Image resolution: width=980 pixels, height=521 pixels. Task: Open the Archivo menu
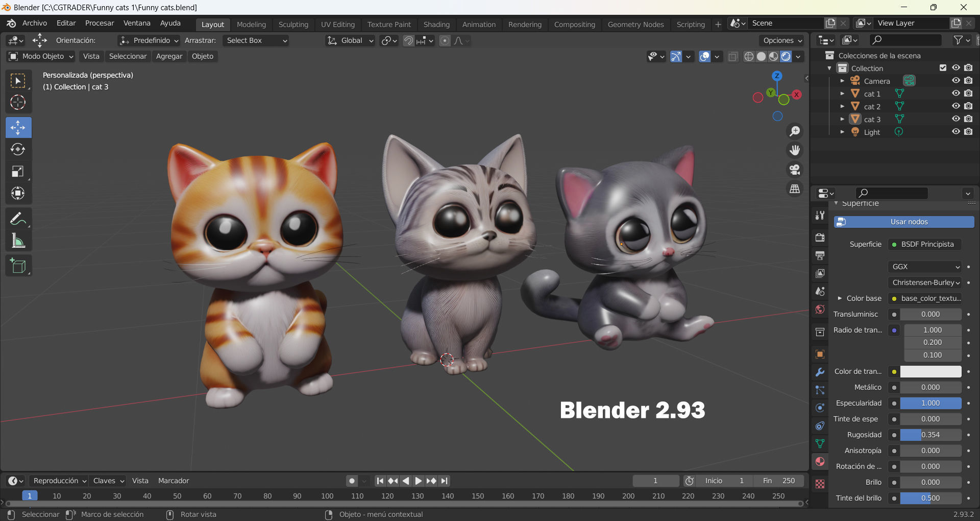click(x=35, y=23)
